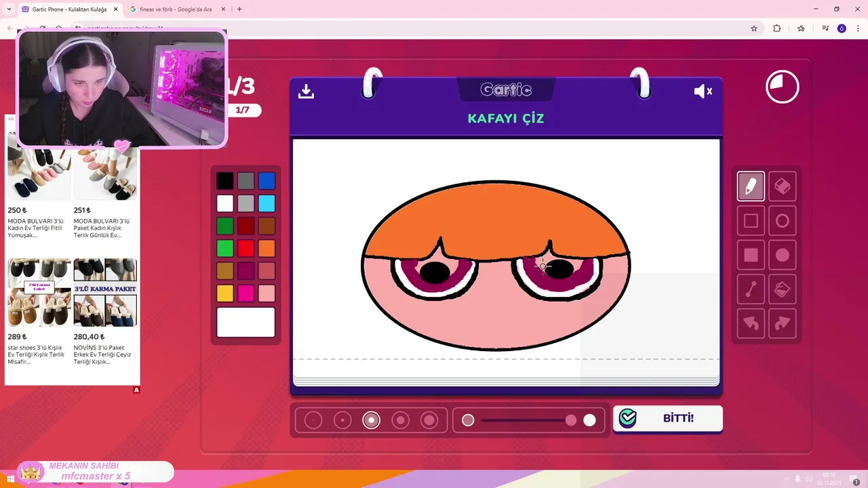This screenshot has width=868, height=488.
Task: Pick the salmon color swatch
Action: tap(267, 271)
